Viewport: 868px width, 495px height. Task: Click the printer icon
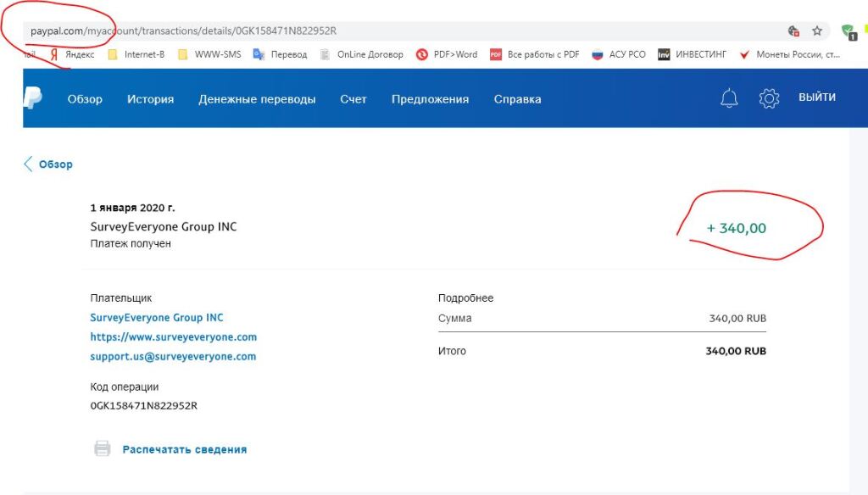102,449
